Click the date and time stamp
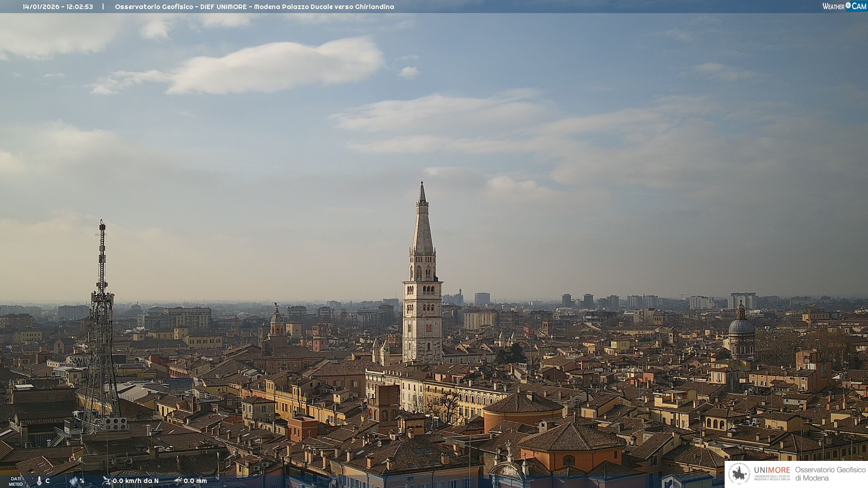This screenshot has height=488, width=868. (58, 7)
